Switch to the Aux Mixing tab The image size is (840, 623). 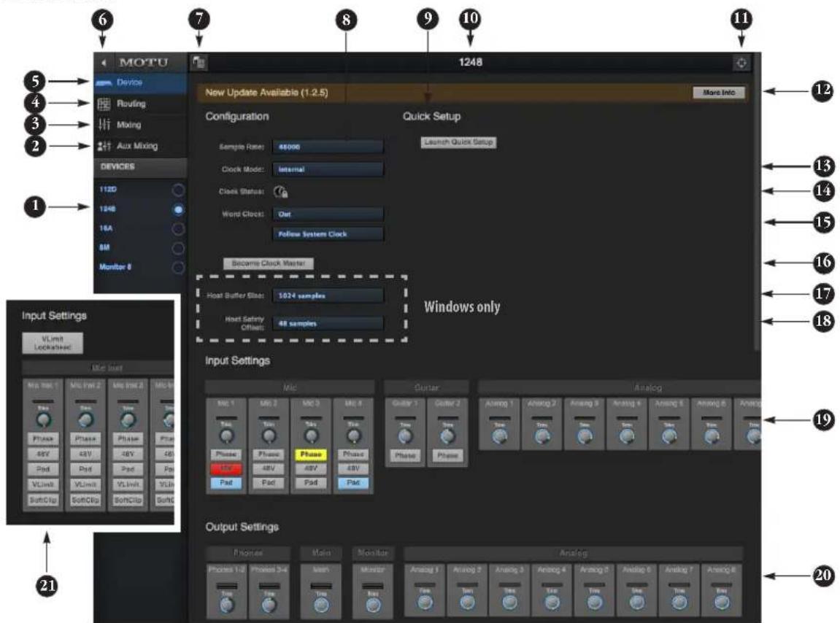coord(140,146)
